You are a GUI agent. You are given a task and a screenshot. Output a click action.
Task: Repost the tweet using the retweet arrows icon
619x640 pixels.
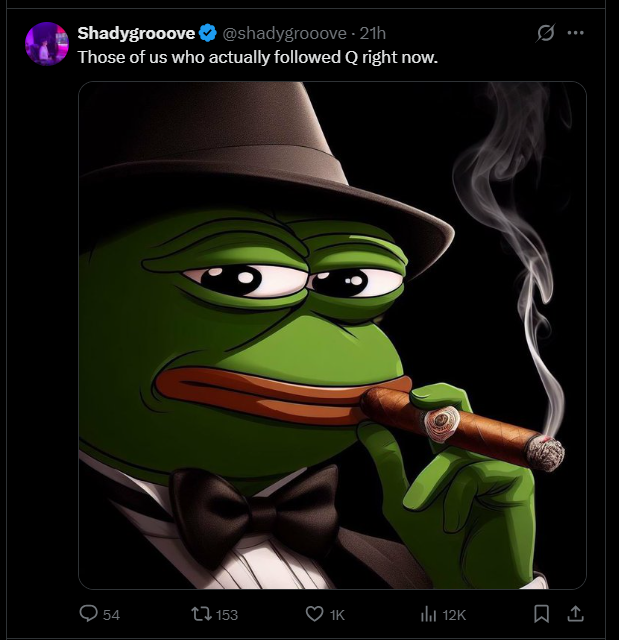coord(201,614)
